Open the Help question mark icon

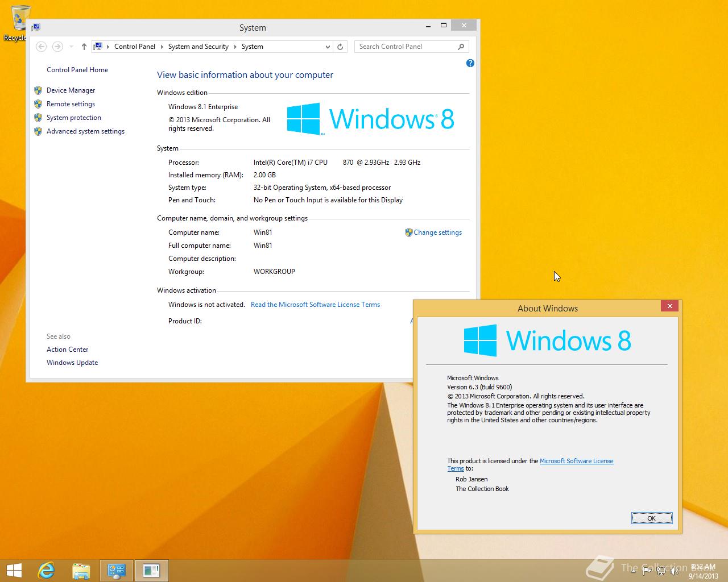tap(470, 63)
